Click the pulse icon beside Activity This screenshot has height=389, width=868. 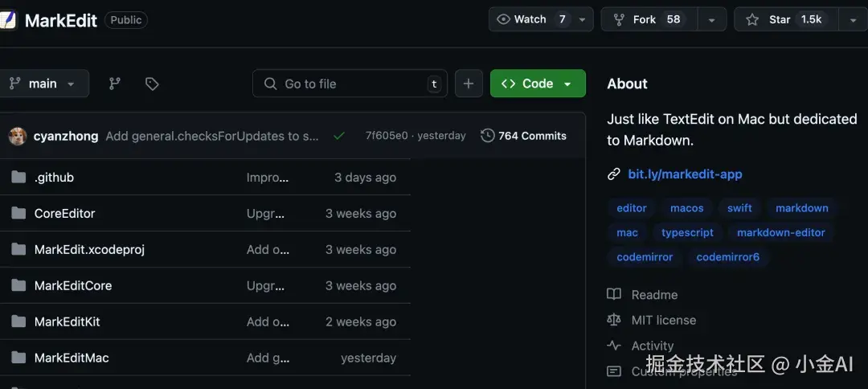614,346
